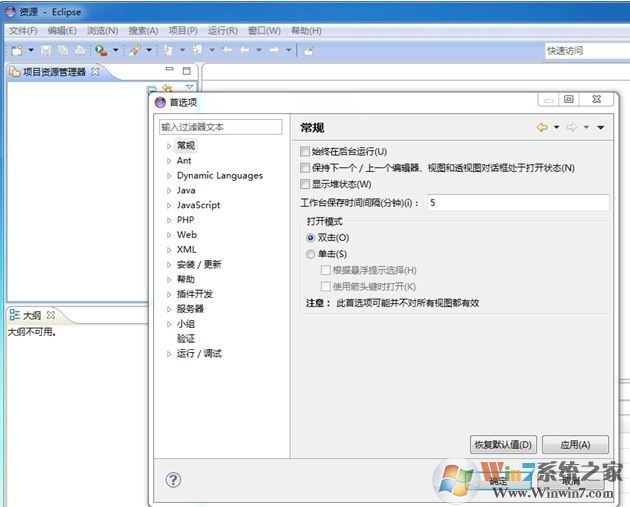This screenshot has height=507, width=630.
Task: Expand the 常规 tree node arrow
Action: click(x=169, y=146)
